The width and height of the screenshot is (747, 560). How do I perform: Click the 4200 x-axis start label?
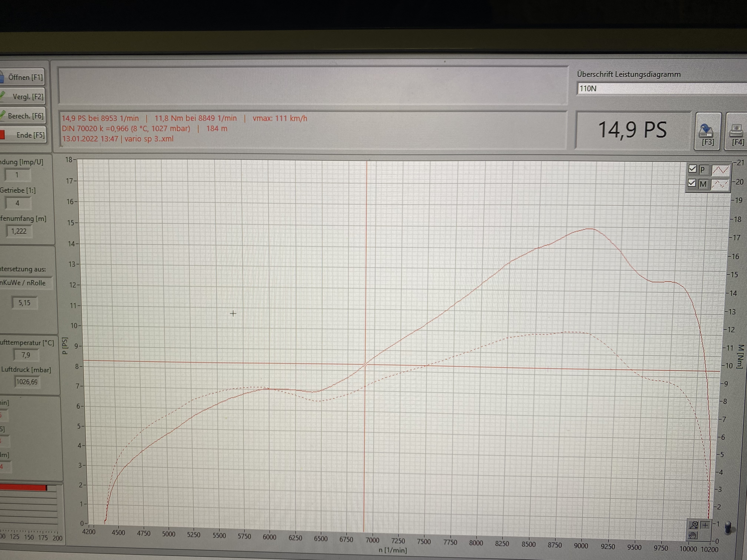point(89,532)
